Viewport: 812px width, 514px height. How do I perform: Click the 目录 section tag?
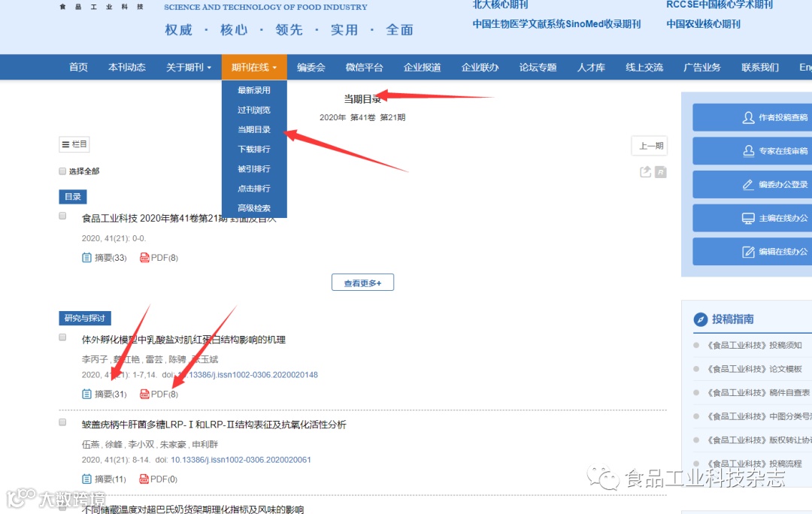coord(73,197)
